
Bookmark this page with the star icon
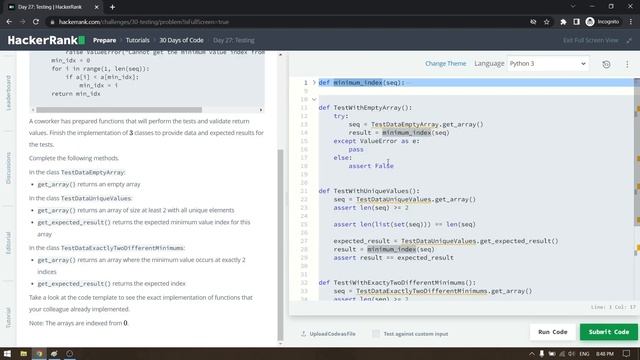point(547,22)
